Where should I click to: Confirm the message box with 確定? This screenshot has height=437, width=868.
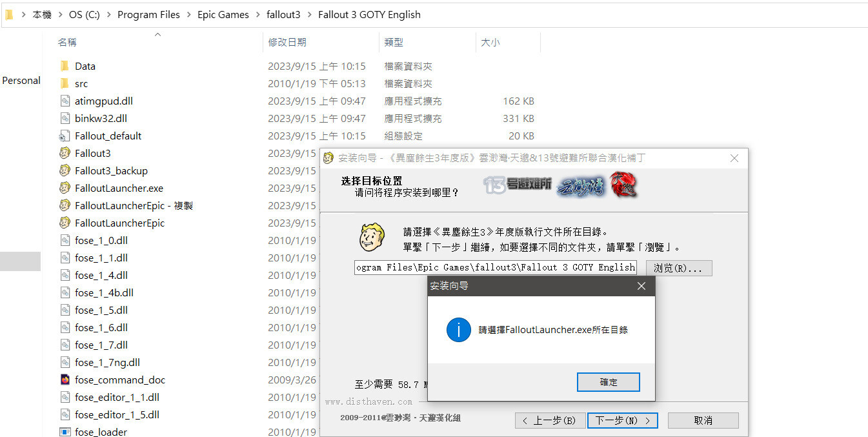[x=608, y=382]
